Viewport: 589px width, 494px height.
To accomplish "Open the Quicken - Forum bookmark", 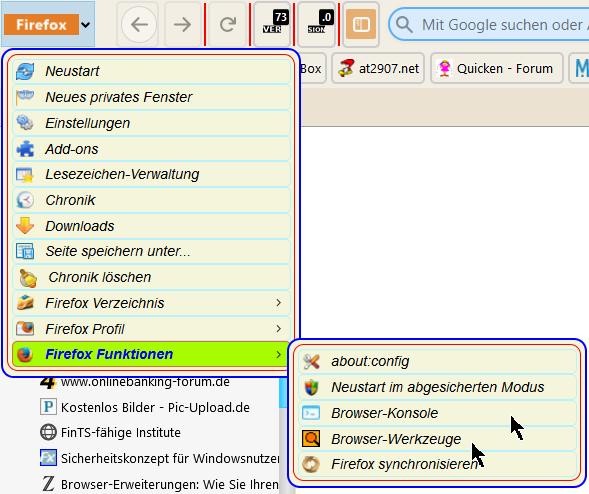I will pos(497,68).
